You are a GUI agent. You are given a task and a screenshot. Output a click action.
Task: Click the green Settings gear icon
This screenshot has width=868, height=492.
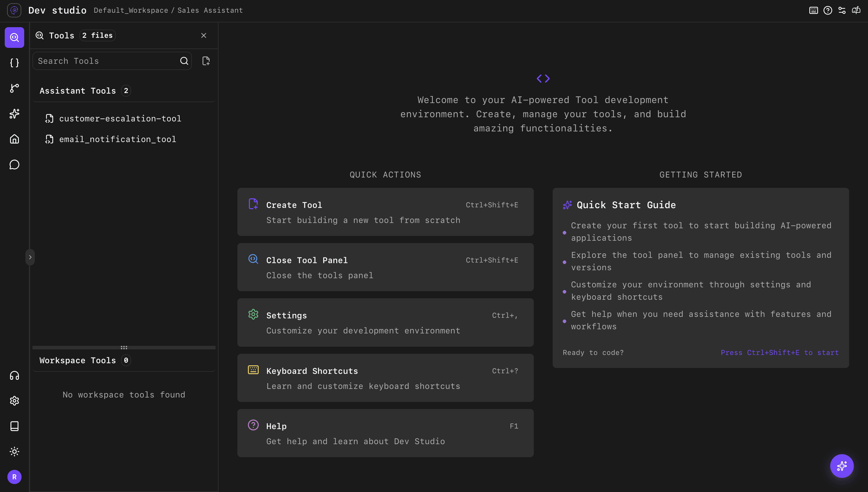coord(253,314)
